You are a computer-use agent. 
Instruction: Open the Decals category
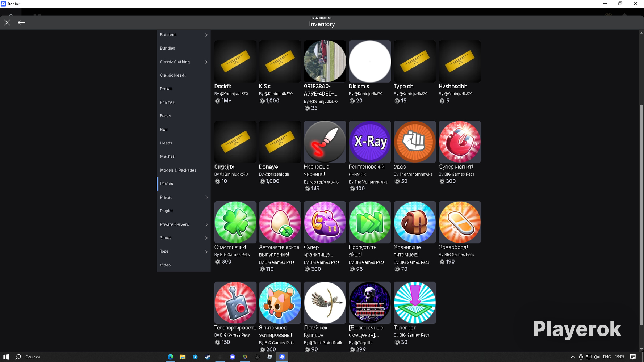pyautogui.click(x=184, y=89)
